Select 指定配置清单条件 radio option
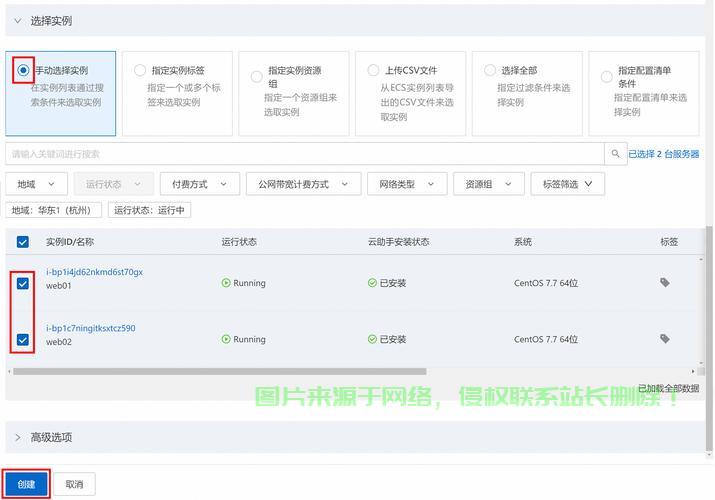 point(607,77)
